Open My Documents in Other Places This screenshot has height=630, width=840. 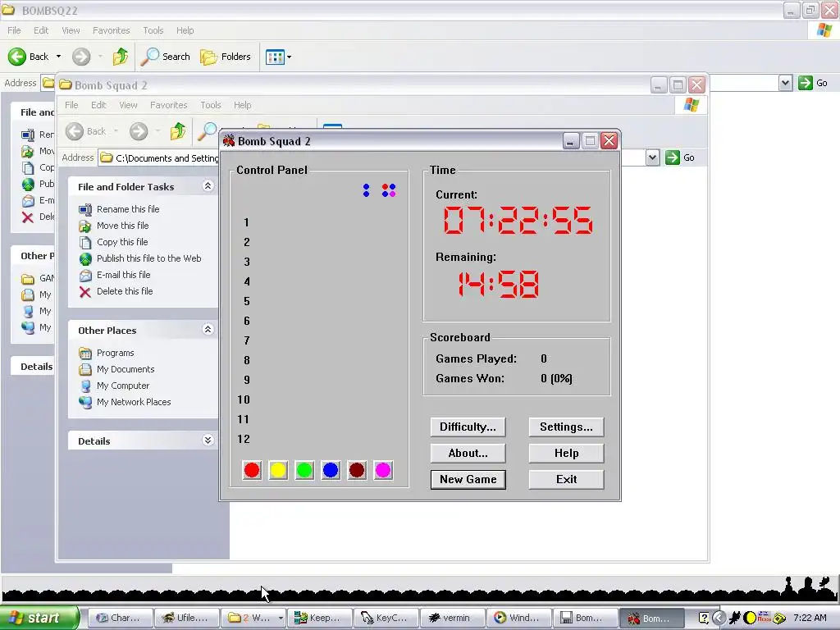click(x=126, y=369)
